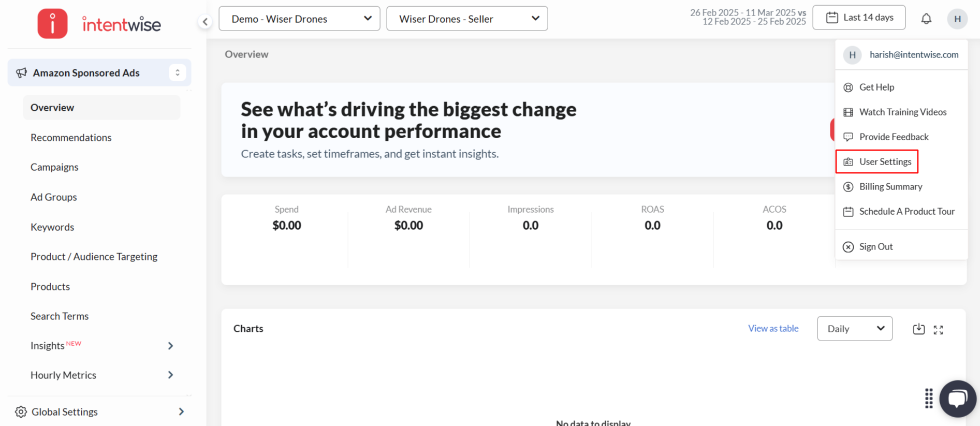The height and width of the screenshot is (426, 980).
Task: Click the Get Help lifebuoy icon
Action: click(x=848, y=87)
